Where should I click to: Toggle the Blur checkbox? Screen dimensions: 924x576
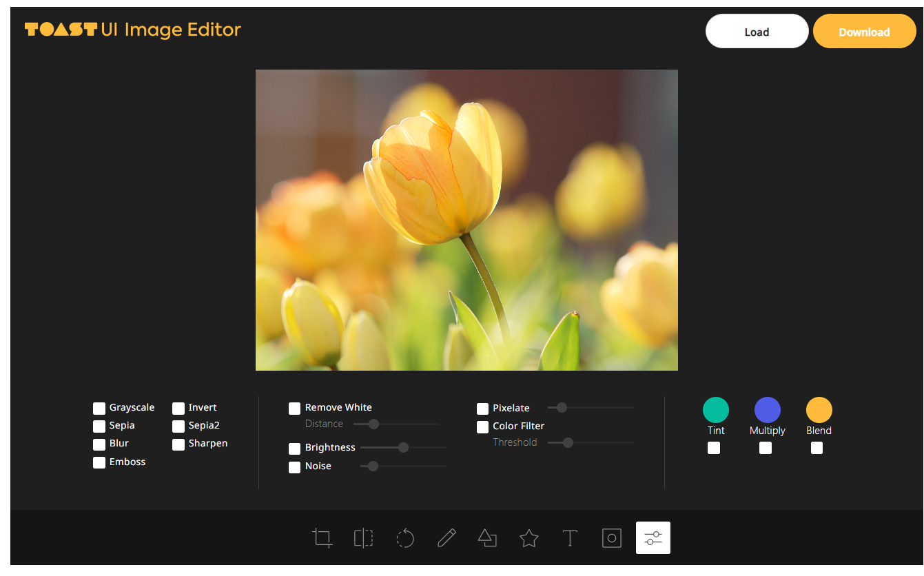pyautogui.click(x=99, y=444)
